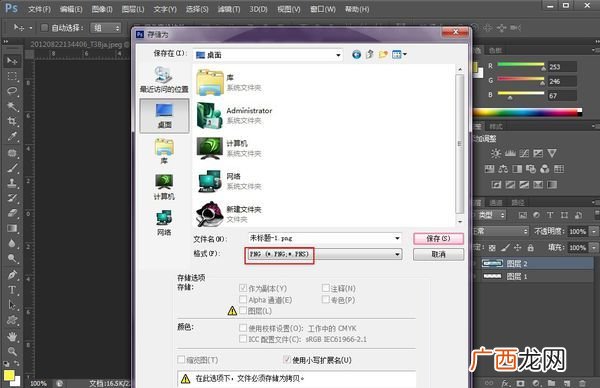Screen dimensions: 600x388
Task: Select Desktop (桌面) in dialog sidebar
Action: (164, 116)
